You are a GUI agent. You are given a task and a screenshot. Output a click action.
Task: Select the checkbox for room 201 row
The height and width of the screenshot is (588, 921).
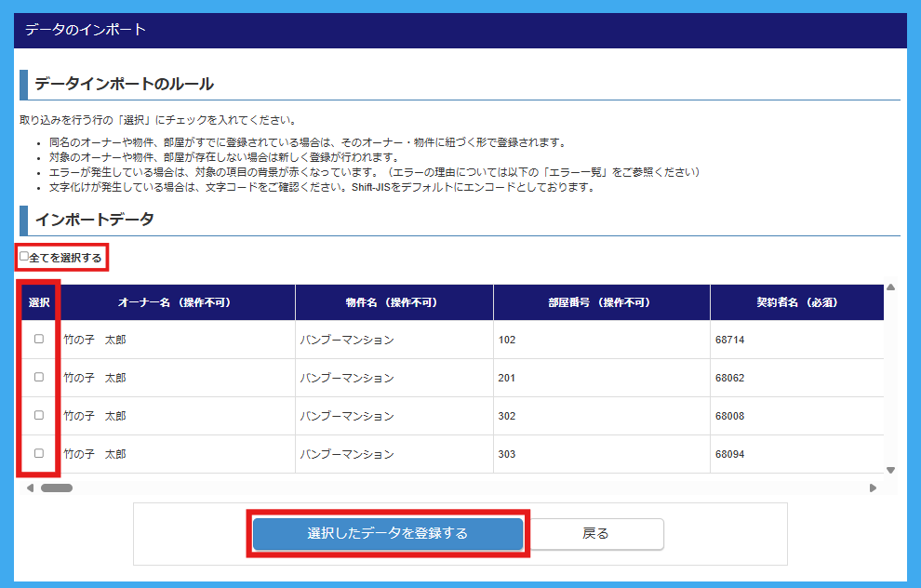(x=39, y=377)
